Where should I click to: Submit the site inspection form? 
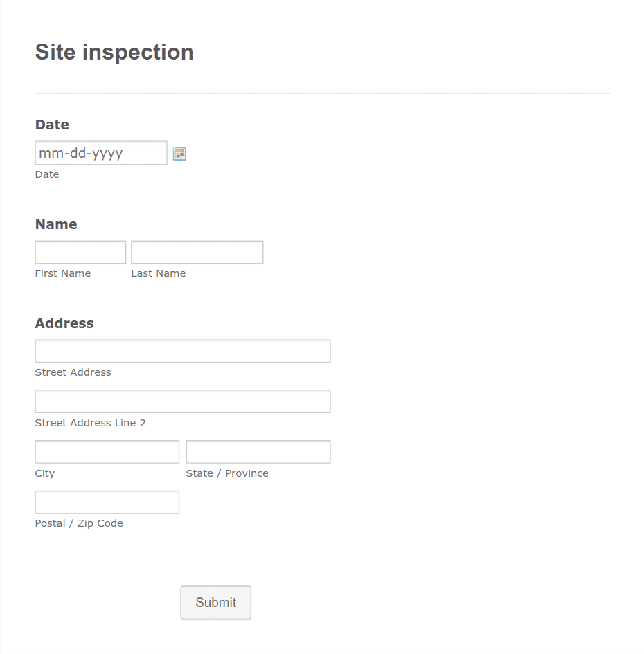tap(216, 603)
